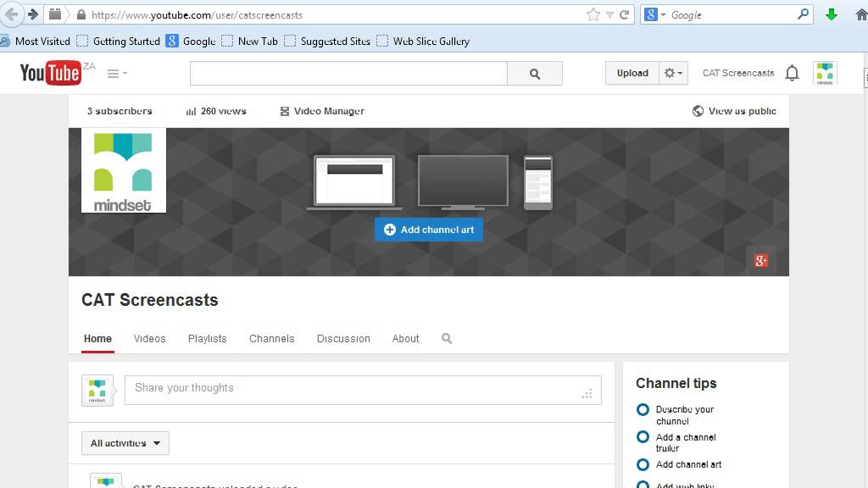Open the Google bookmark in the bookmarks bar
Viewport: 868px width, 488px height.
pyautogui.click(x=191, y=41)
